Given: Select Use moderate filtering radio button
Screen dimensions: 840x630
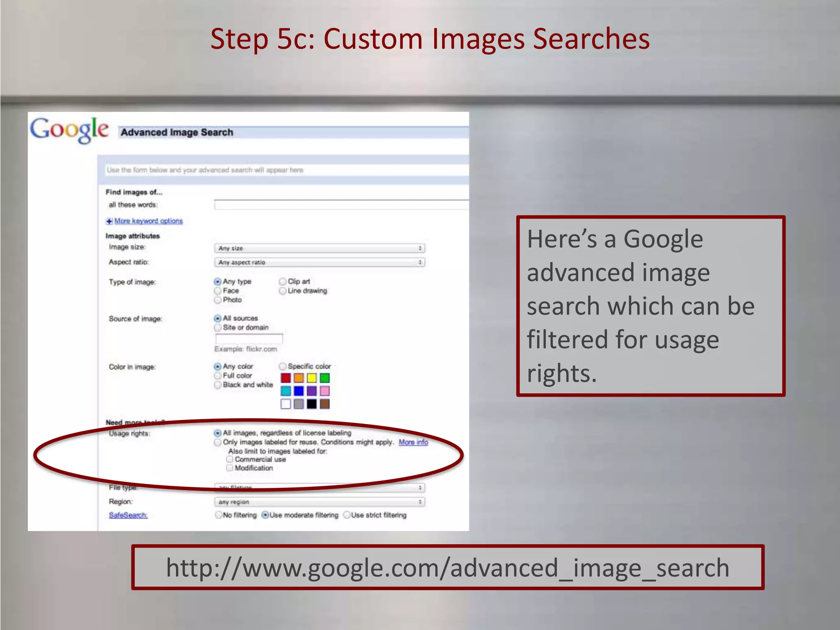Looking at the screenshot, I should click(265, 515).
